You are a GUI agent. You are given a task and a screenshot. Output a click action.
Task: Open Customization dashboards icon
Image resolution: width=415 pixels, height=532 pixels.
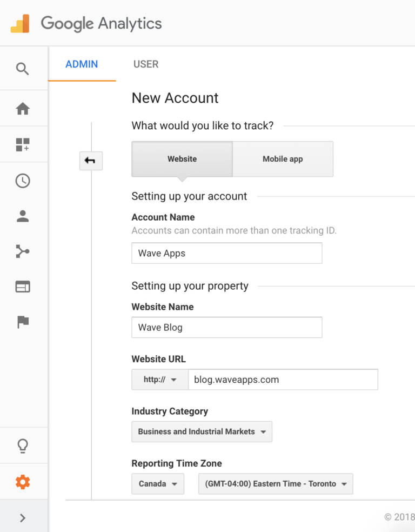coord(23,144)
